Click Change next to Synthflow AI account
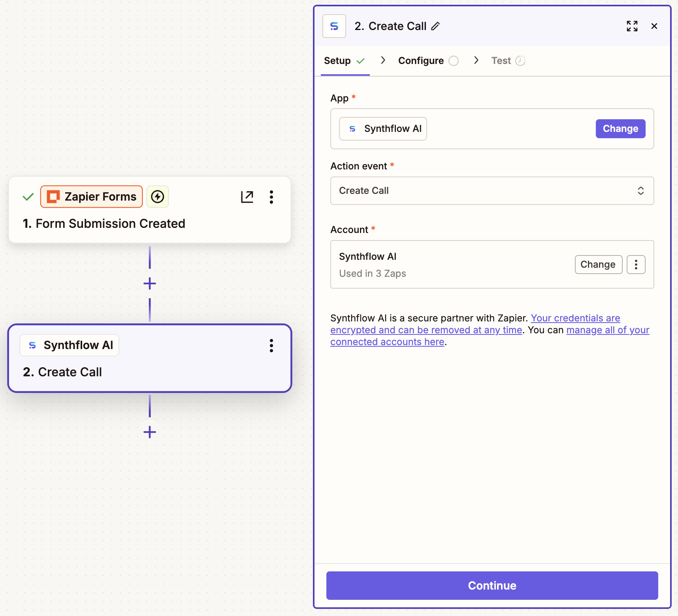This screenshot has height=616, width=678. point(598,265)
